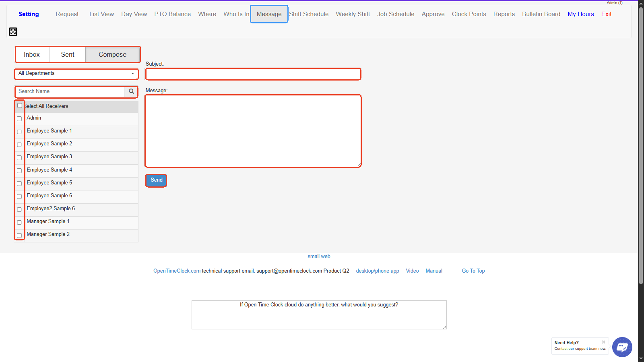Select Employee Sample 3 checkbox
Image resolution: width=644 pixels, height=362 pixels.
[x=19, y=157]
